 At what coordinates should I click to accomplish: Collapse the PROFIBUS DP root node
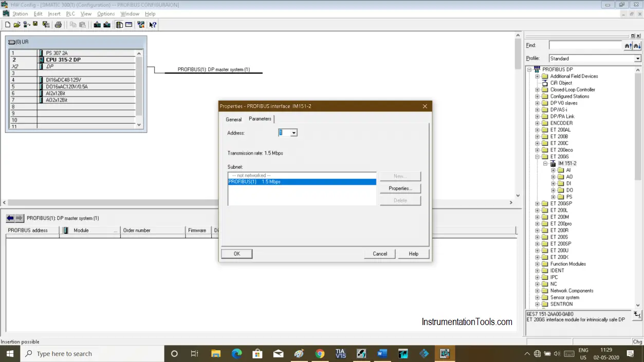(x=529, y=69)
